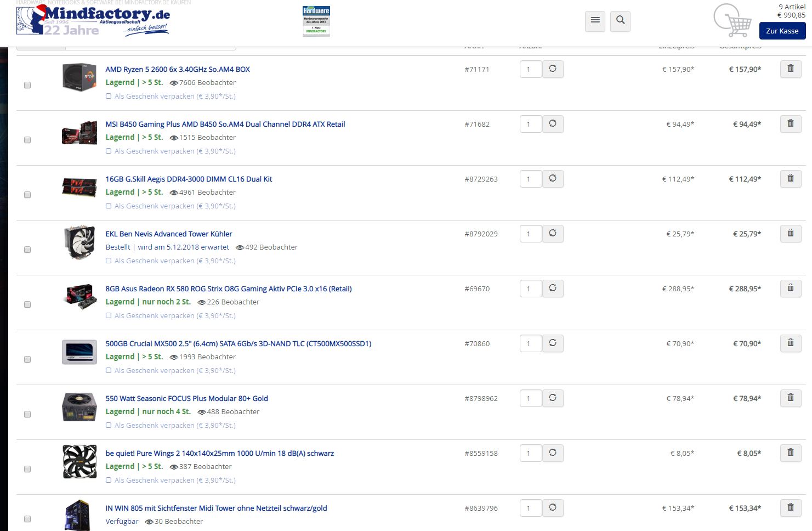The width and height of the screenshot is (812, 531).
Task: Select the Seasonic FOCUS Plus row checkbox
Action: [x=27, y=414]
